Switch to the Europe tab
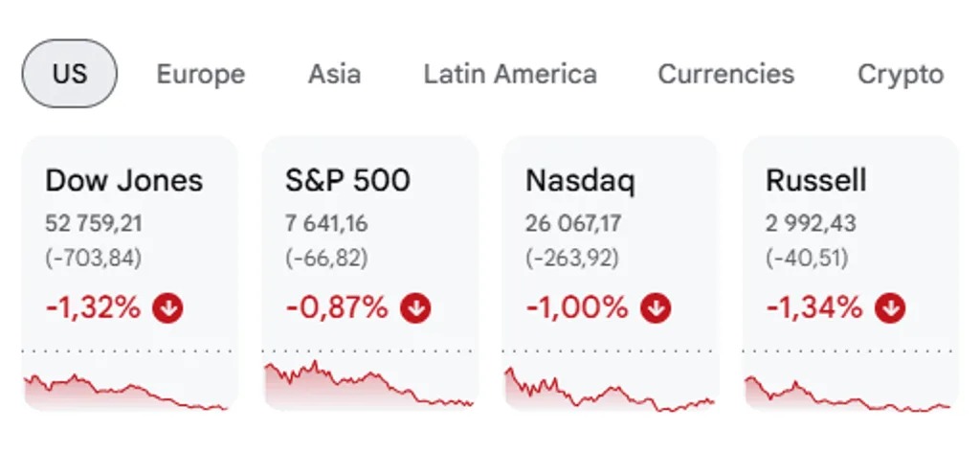The height and width of the screenshot is (452, 980). (x=201, y=75)
